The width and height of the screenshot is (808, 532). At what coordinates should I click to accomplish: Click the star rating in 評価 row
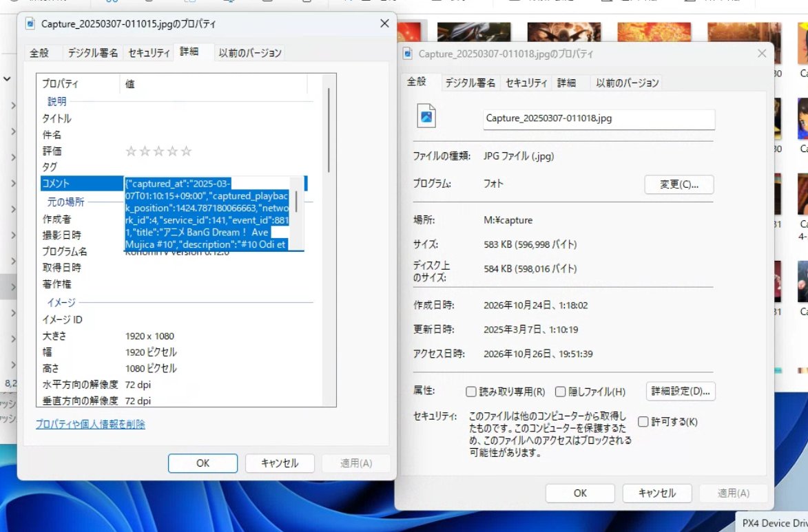coord(158,151)
